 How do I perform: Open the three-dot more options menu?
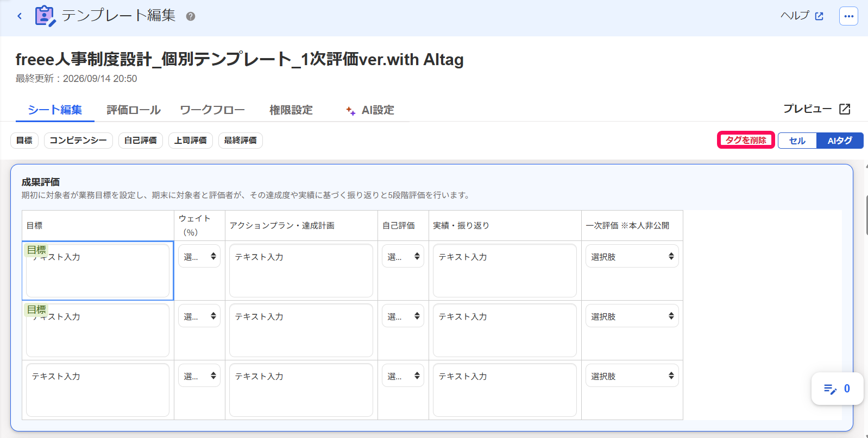(848, 16)
